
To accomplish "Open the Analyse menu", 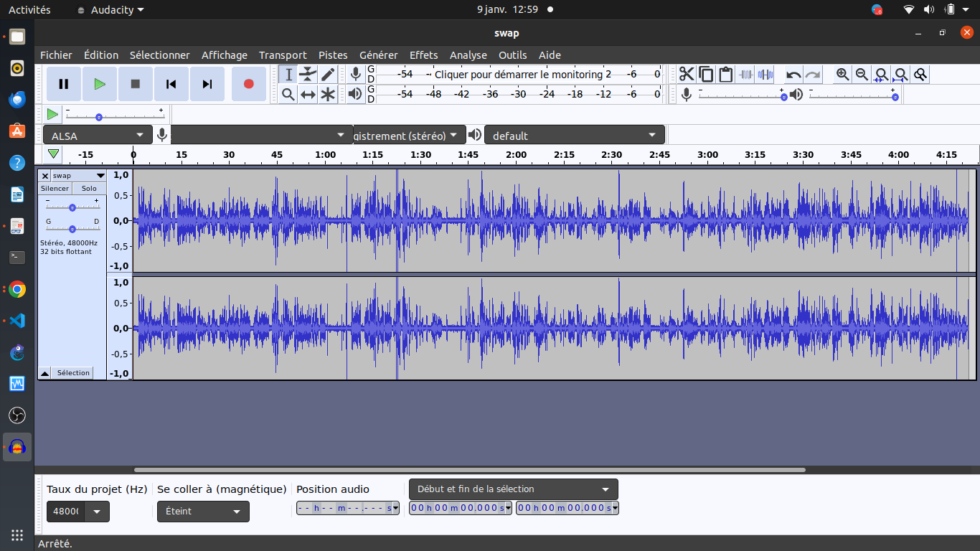I will [x=468, y=55].
